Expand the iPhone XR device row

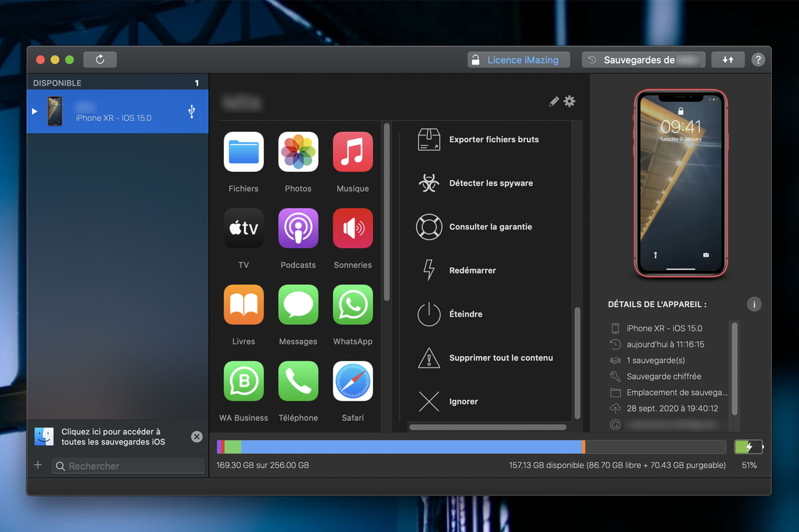click(34, 111)
